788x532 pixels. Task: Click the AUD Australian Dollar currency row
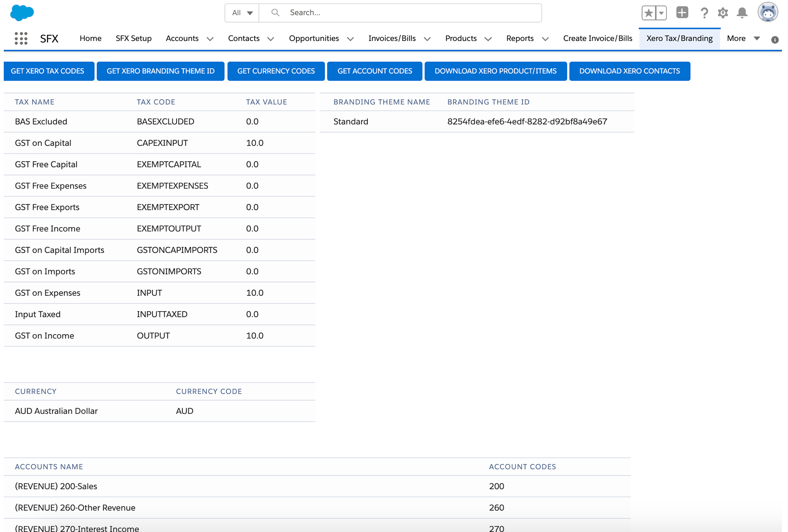[160, 411]
